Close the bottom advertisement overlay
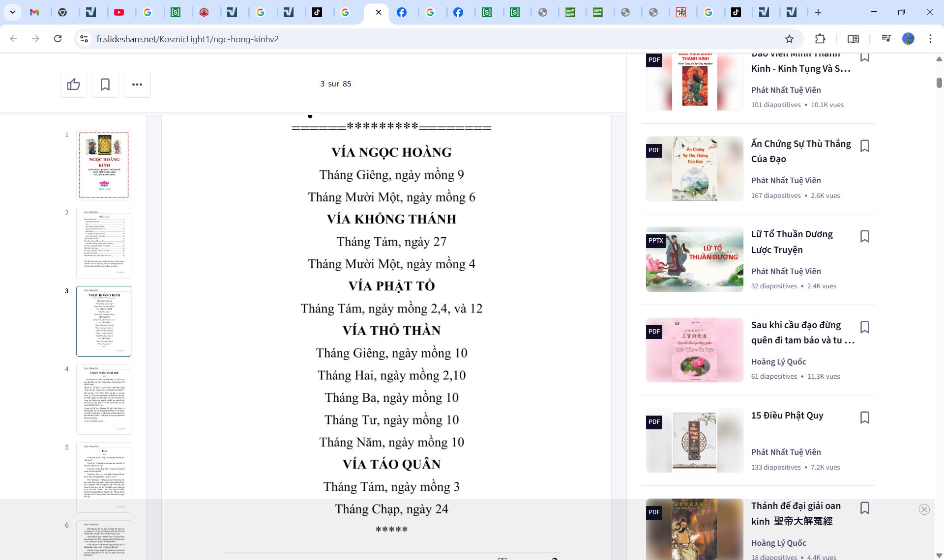This screenshot has width=944, height=560. click(924, 509)
